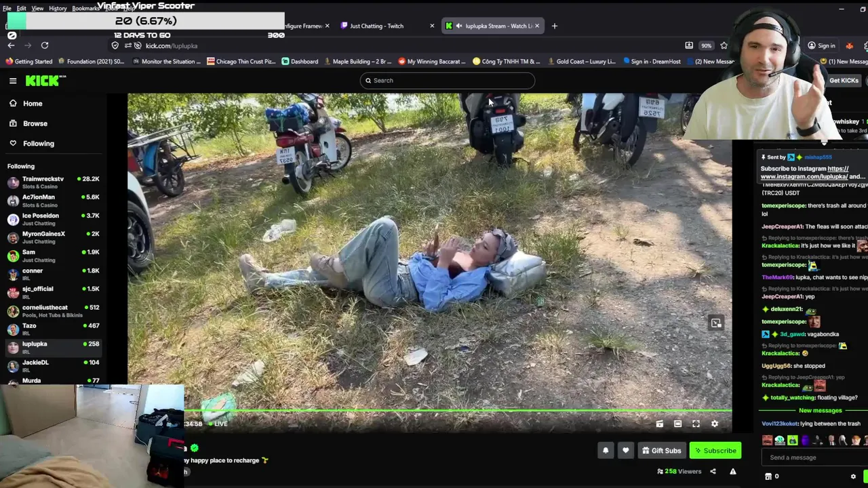Click the 90% zoom level indicator
868x488 pixels.
[707, 45]
